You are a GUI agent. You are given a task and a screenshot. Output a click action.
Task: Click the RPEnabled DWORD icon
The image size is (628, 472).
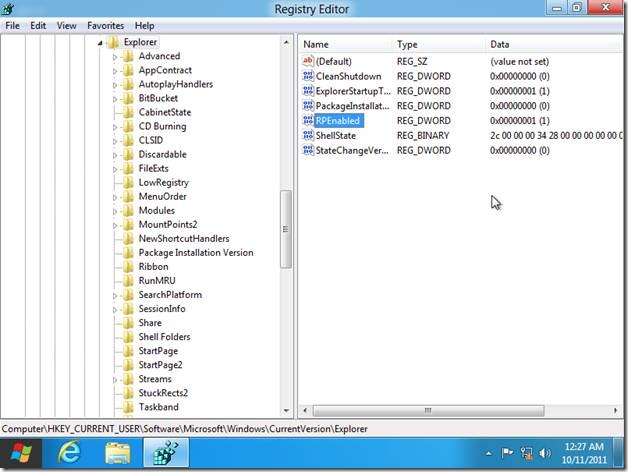tap(308, 120)
